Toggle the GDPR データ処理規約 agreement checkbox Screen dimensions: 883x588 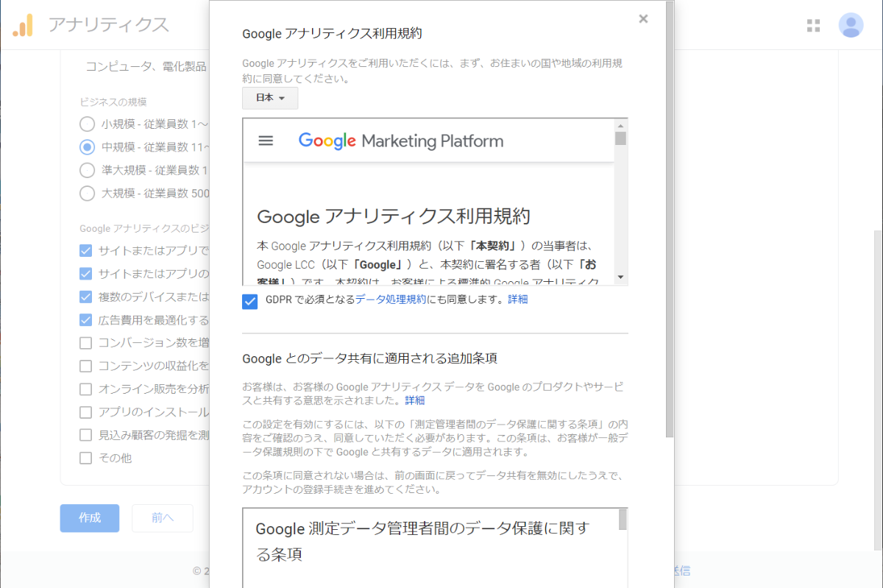[x=250, y=301]
